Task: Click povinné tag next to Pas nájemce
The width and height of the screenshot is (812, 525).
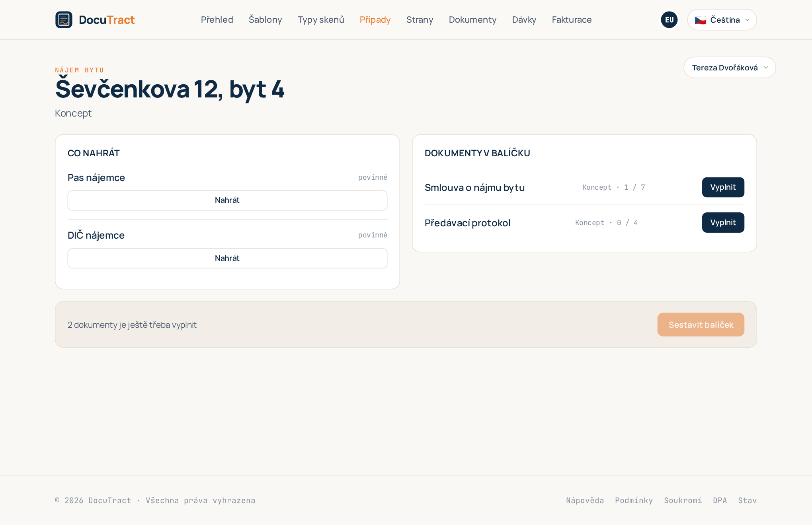Action: pos(373,177)
